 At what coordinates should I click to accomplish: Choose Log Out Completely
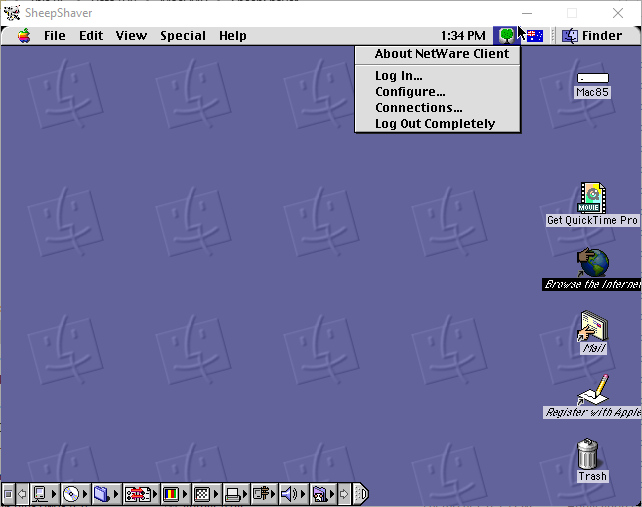point(438,124)
